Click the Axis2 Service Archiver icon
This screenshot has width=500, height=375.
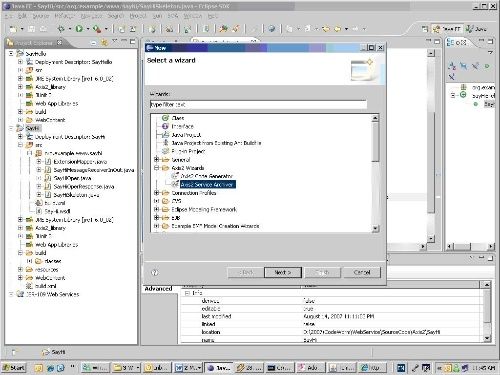175,184
